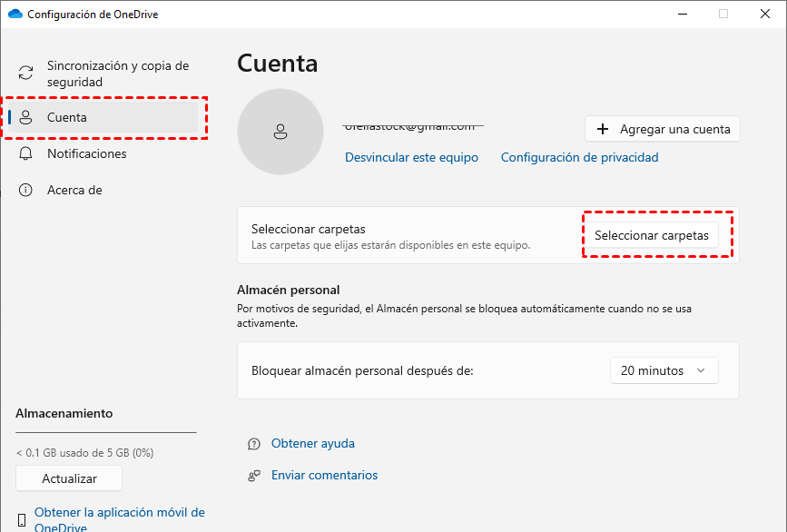Viewport: 787px width, 532px height.
Task: Click the Seleccionar carpetas button
Action: point(652,235)
